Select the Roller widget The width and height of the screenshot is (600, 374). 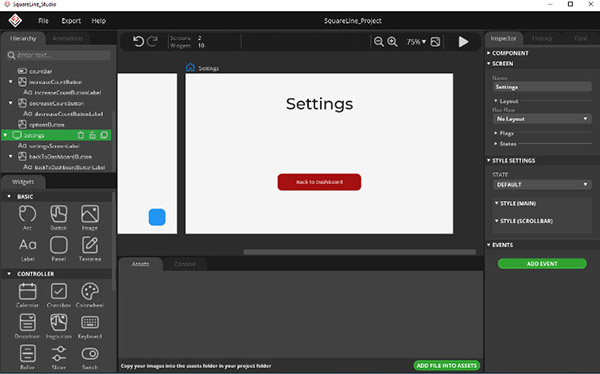coord(28,357)
